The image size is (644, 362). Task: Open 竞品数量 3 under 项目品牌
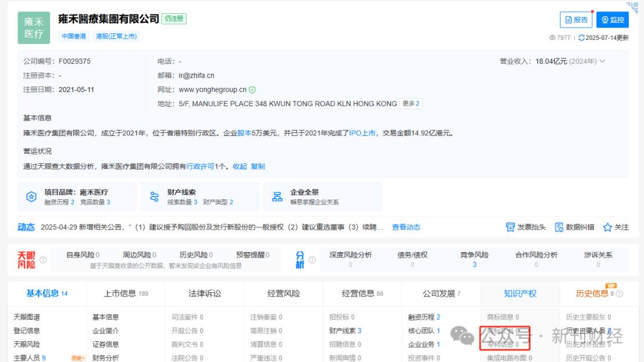[95, 202]
